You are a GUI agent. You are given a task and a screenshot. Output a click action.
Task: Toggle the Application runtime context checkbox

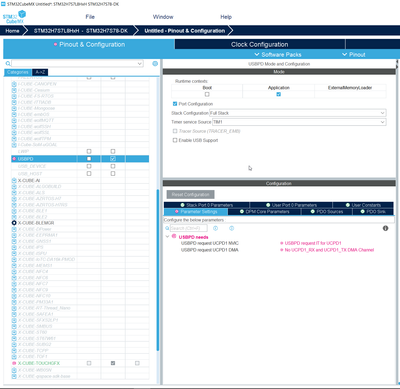(279, 94)
